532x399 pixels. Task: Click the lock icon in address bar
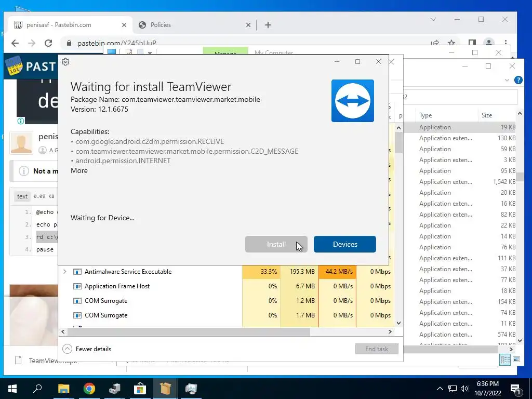69,43
